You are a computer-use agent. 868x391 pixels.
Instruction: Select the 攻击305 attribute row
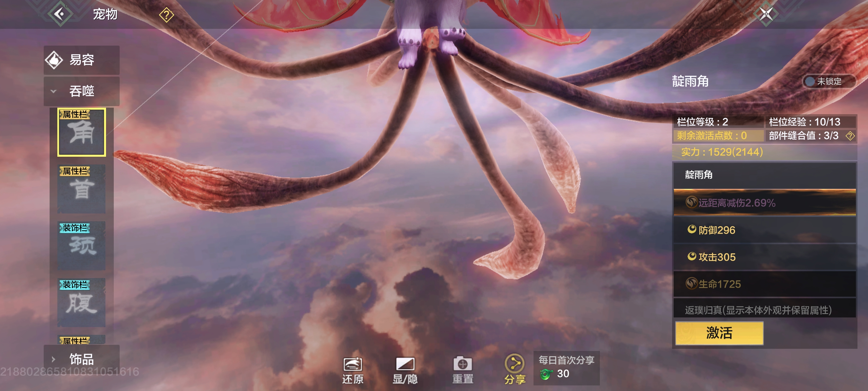coord(764,257)
